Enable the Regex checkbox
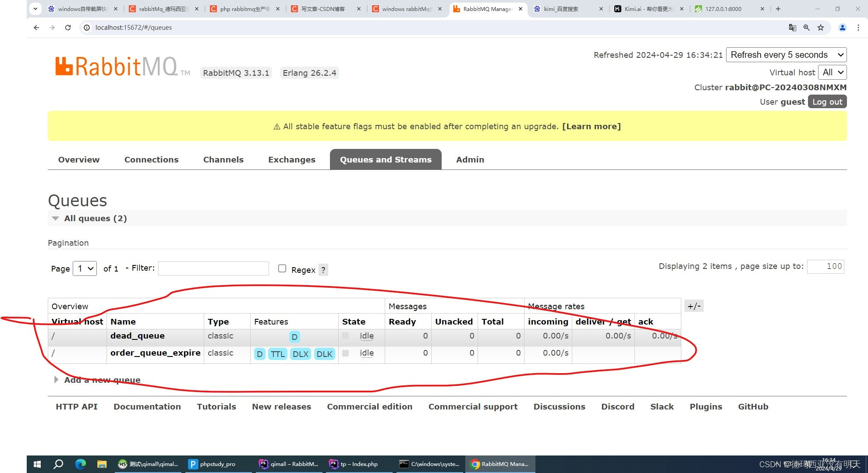This screenshot has height=473, width=868. click(282, 268)
